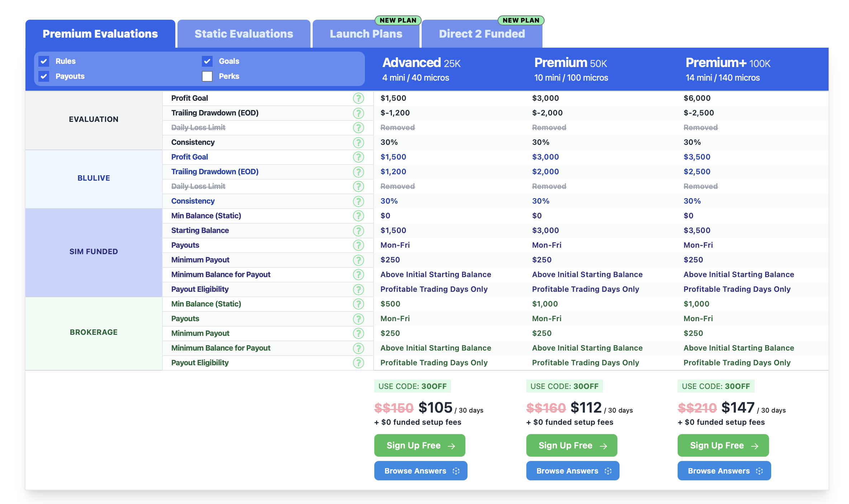Screen dimensions: 849x504
Task: Enable the Perks checkbox
Action: [207, 76]
